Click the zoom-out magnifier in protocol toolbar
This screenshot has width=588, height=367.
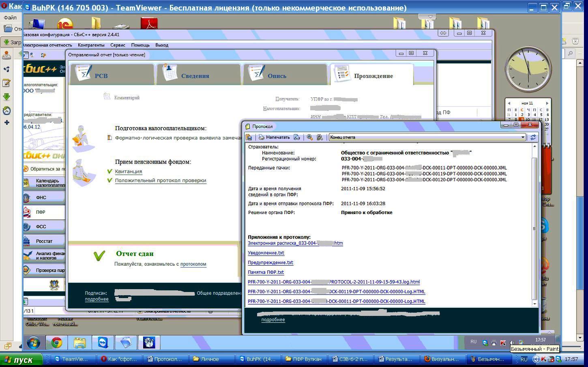[x=320, y=137]
